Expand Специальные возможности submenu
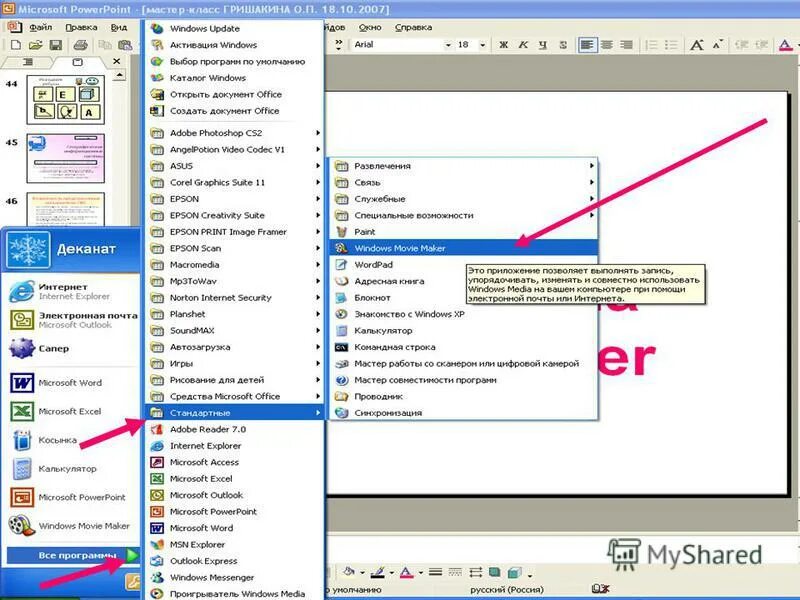800x600 pixels. (x=463, y=215)
